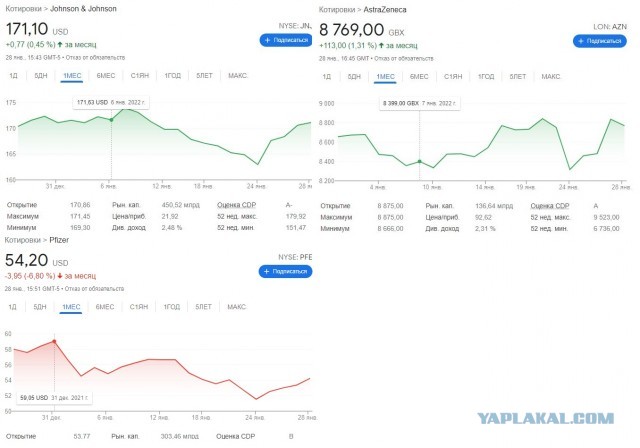Select 5ДН tab in Johnson & Johnson chart
The image size is (640, 448).
tap(41, 75)
